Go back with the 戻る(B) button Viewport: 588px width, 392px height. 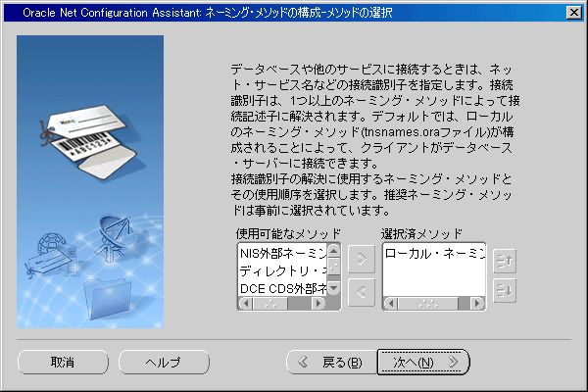tap(331, 362)
